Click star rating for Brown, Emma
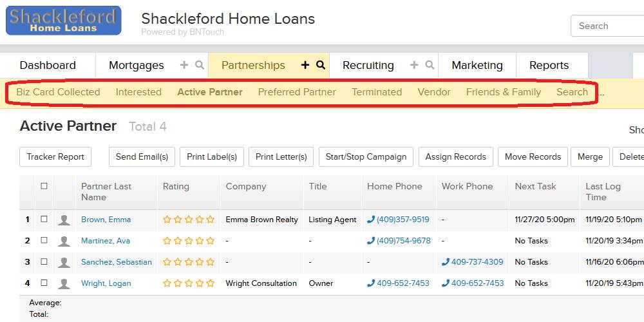Image resolution: width=644 pixels, height=322 pixels. [x=189, y=220]
